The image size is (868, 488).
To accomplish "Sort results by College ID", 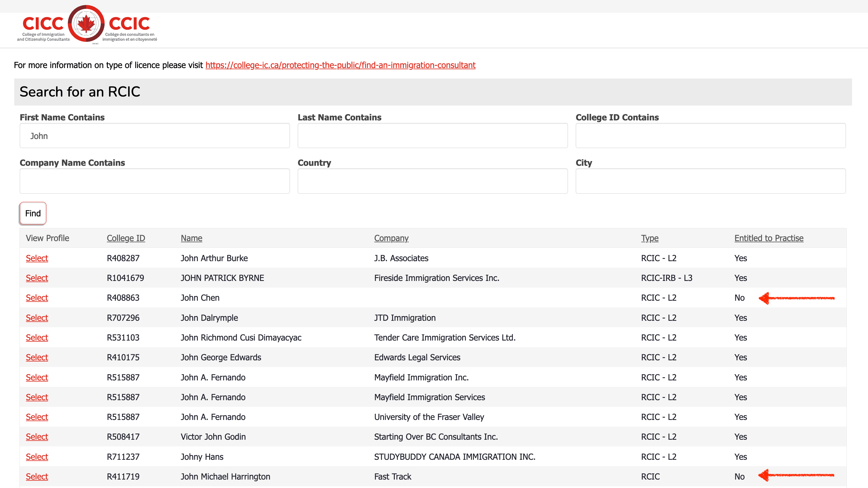I will tap(126, 238).
